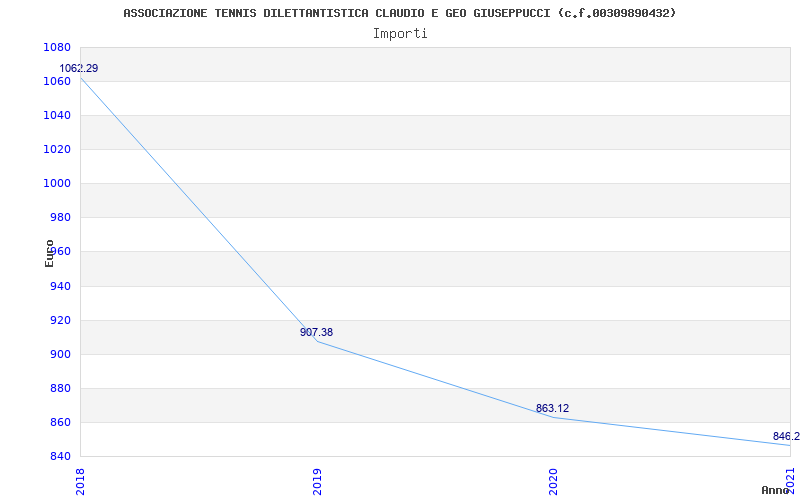Click the 1040 y-axis tick label

click(57, 116)
